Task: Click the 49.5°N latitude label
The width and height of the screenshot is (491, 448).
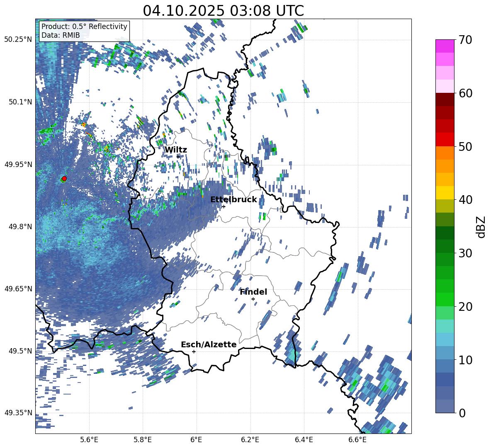Action: (20, 351)
